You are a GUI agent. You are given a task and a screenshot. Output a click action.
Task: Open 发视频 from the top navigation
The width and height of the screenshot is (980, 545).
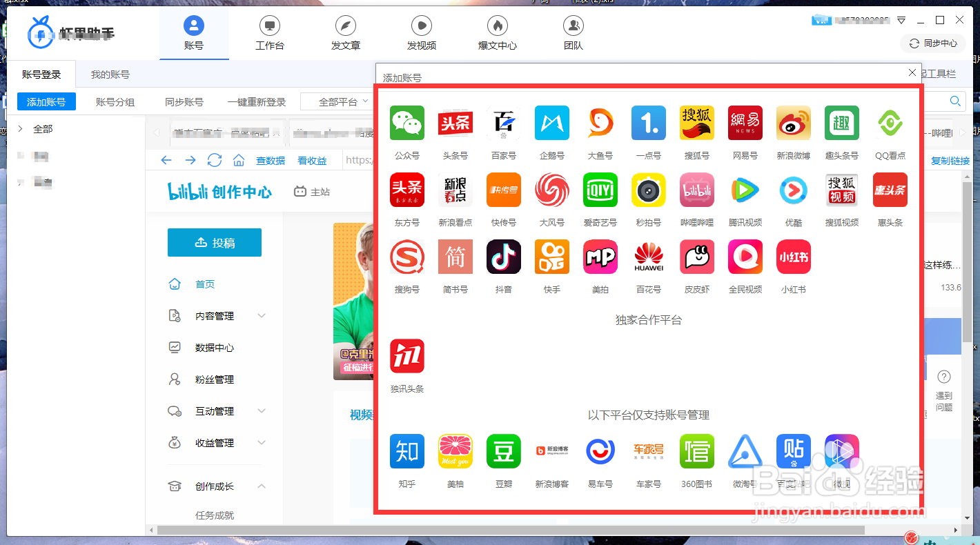(421, 32)
